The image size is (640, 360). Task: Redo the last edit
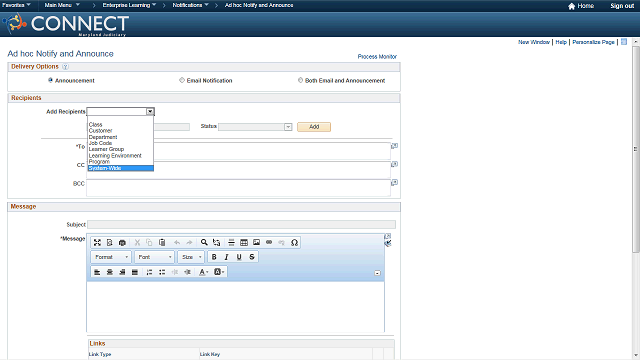click(189, 242)
